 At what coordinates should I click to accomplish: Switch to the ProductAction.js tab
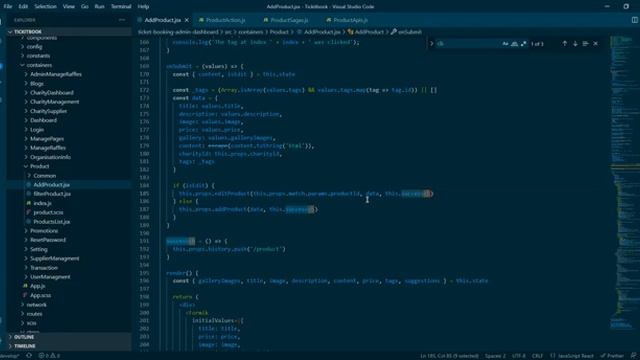click(x=225, y=20)
